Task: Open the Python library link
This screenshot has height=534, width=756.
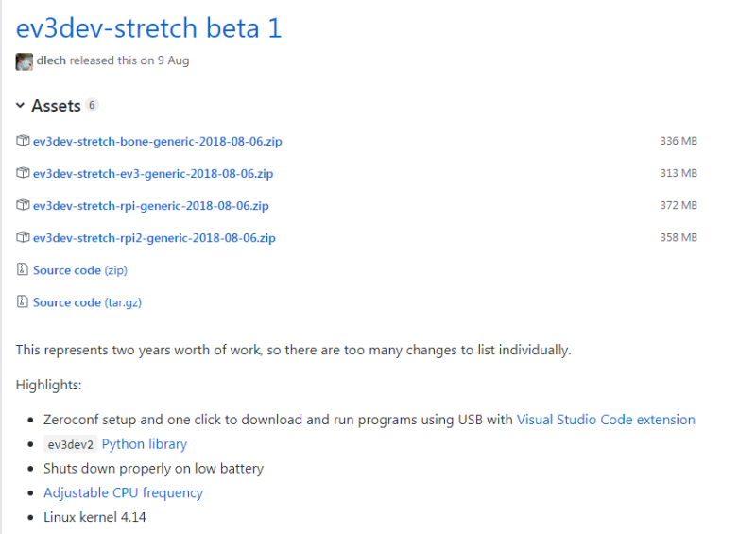Action: (144, 444)
